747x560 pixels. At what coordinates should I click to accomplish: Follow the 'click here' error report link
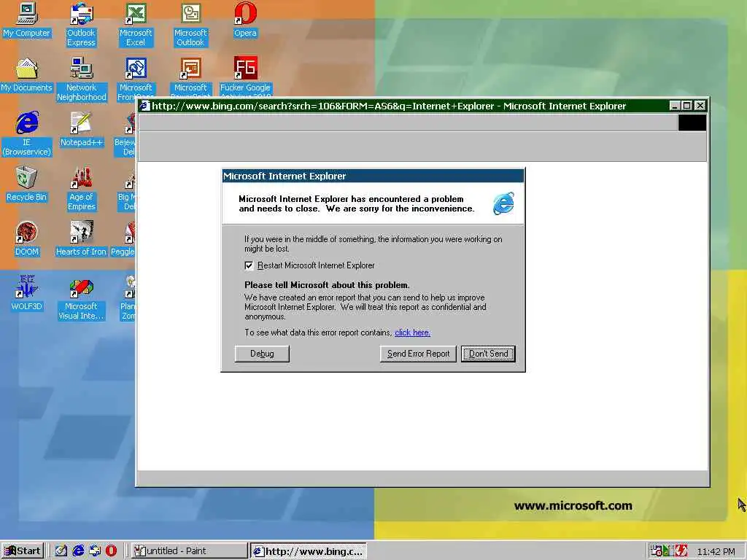(413, 332)
